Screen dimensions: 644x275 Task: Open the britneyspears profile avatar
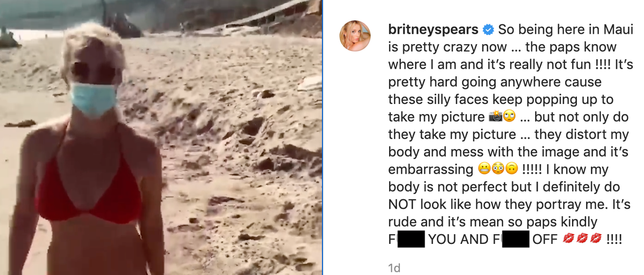(355, 36)
